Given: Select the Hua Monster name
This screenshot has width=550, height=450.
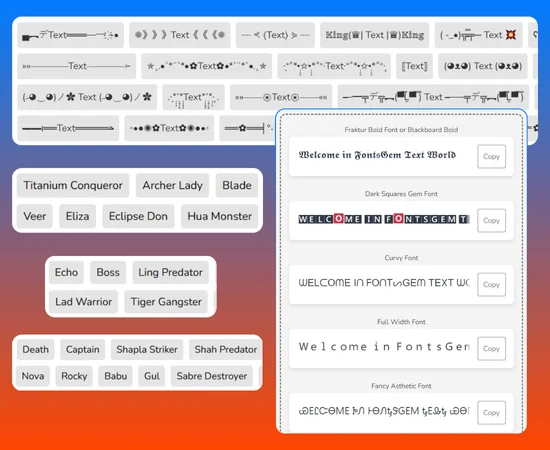Looking at the screenshot, I should (220, 216).
